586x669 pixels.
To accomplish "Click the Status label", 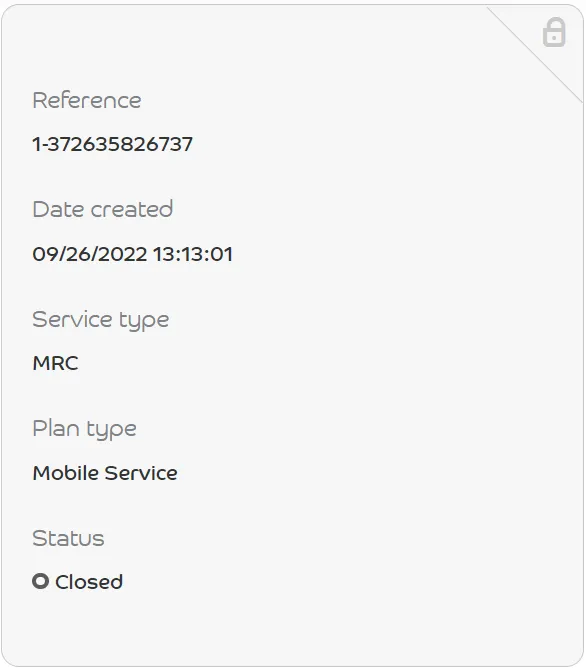I will (x=68, y=538).
